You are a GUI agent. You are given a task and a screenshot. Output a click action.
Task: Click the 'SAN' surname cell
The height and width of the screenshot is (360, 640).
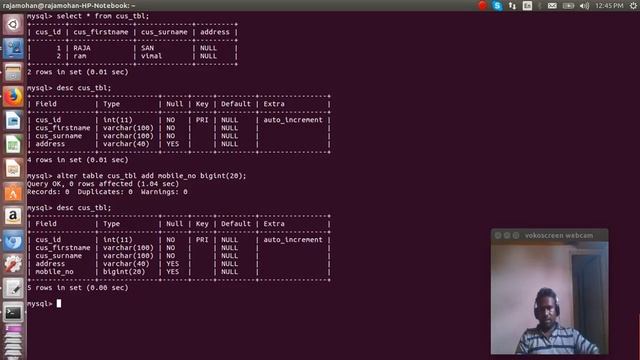tap(147, 48)
